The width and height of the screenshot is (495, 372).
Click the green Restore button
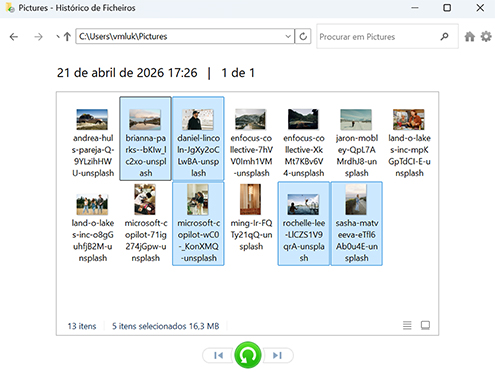coord(248,355)
